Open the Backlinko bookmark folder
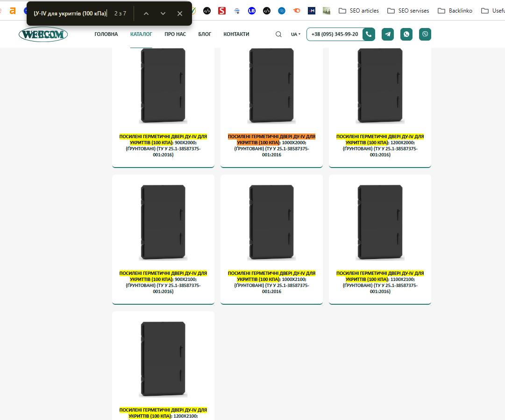This screenshot has height=420, width=505. point(455,11)
